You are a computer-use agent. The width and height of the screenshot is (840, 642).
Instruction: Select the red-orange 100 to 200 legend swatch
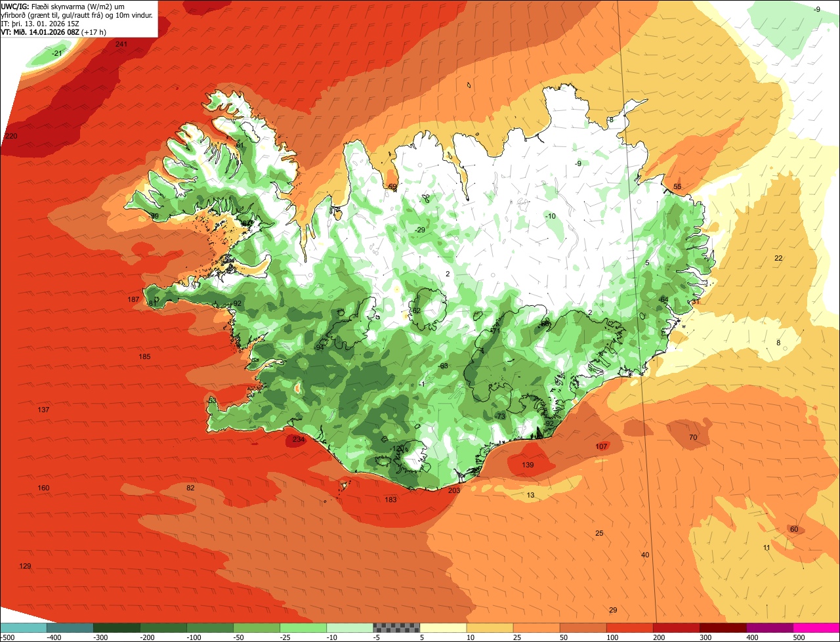pyautogui.click(x=629, y=628)
